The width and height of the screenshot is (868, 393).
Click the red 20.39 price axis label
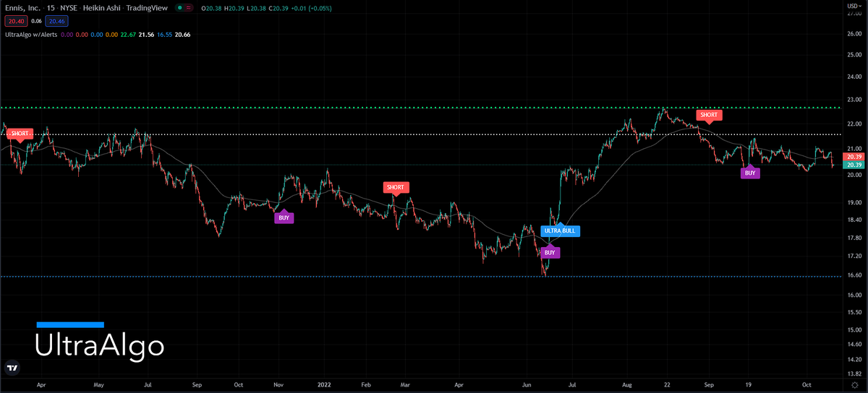(x=854, y=157)
